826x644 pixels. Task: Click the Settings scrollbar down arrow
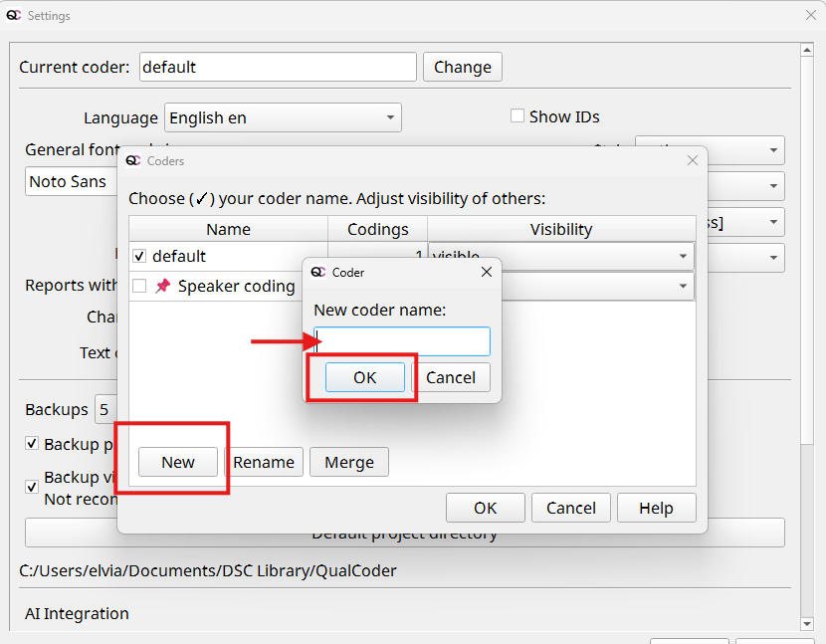click(808, 623)
